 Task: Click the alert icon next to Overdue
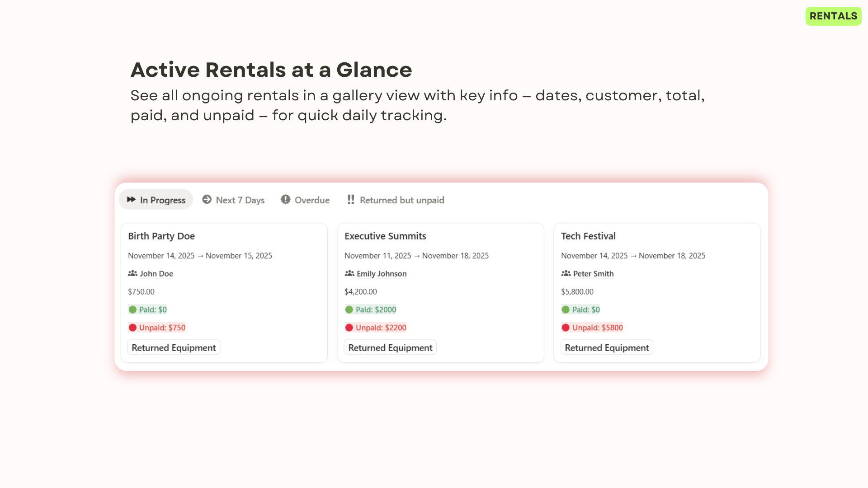[x=285, y=199]
